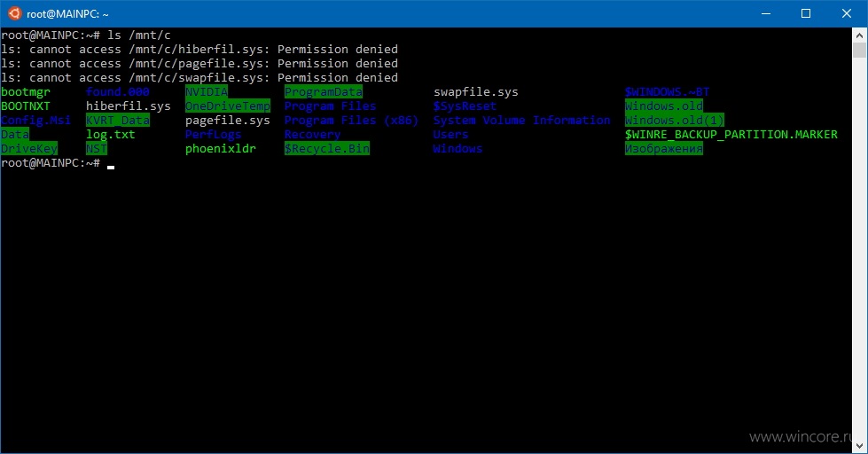Maximize the terminal window
The height and width of the screenshot is (454, 868).
tap(806, 13)
